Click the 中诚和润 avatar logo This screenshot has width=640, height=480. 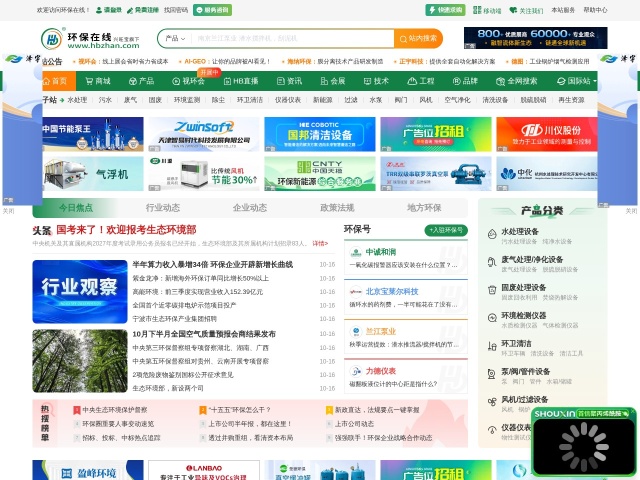356,253
